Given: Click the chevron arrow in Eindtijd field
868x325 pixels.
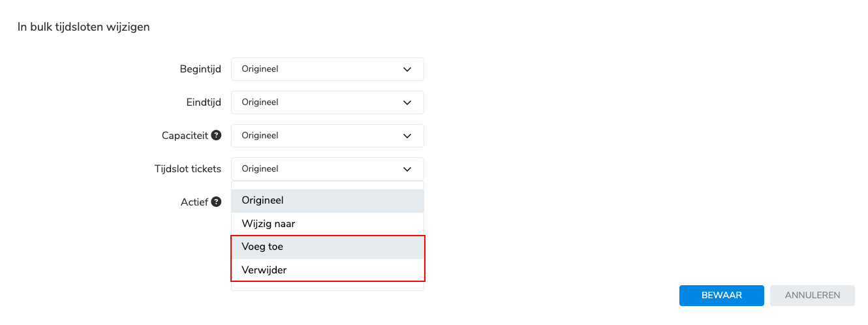Looking at the screenshot, I should coord(407,102).
